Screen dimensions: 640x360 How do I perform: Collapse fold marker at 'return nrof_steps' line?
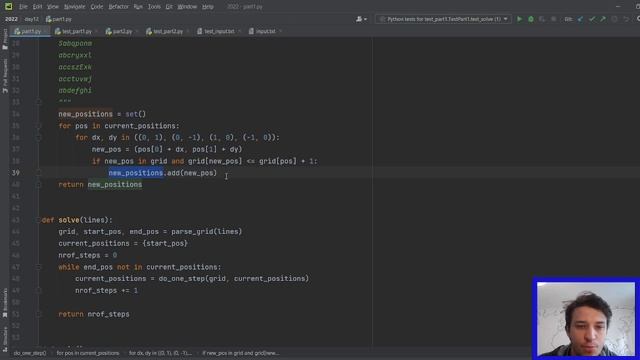click(38, 314)
